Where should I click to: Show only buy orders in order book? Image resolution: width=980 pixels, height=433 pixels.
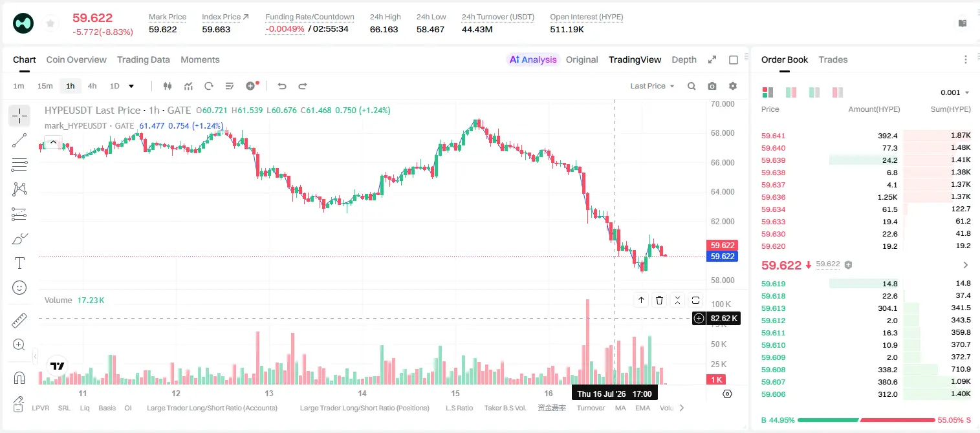[x=814, y=92]
